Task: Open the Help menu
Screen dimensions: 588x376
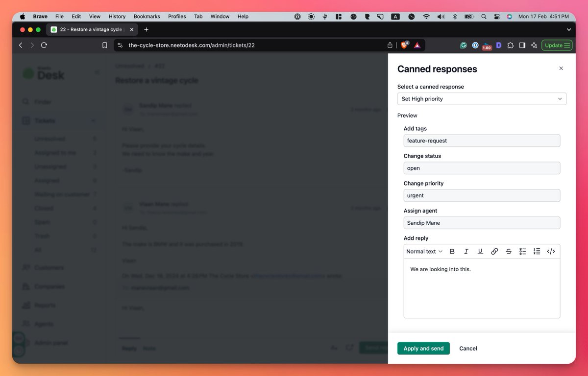Action: click(243, 16)
